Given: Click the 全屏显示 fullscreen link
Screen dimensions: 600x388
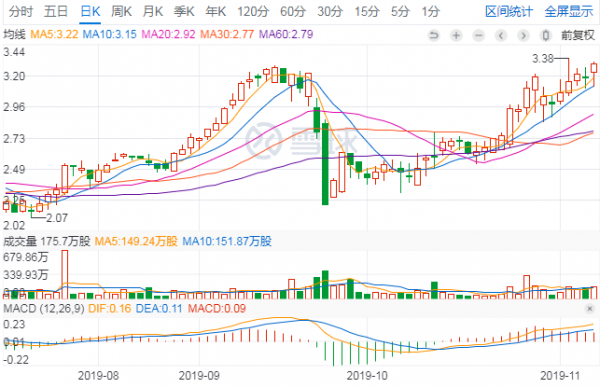Looking at the screenshot, I should [569, 11].
